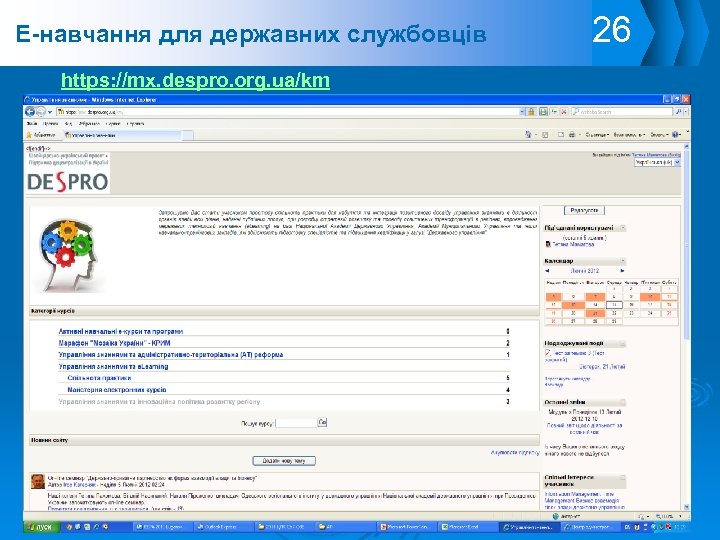The height and width of the screenshot is (540, 720).
Task: Click the Print icon in the command bar
Action: pyautogui.click(x=572, y=135)
